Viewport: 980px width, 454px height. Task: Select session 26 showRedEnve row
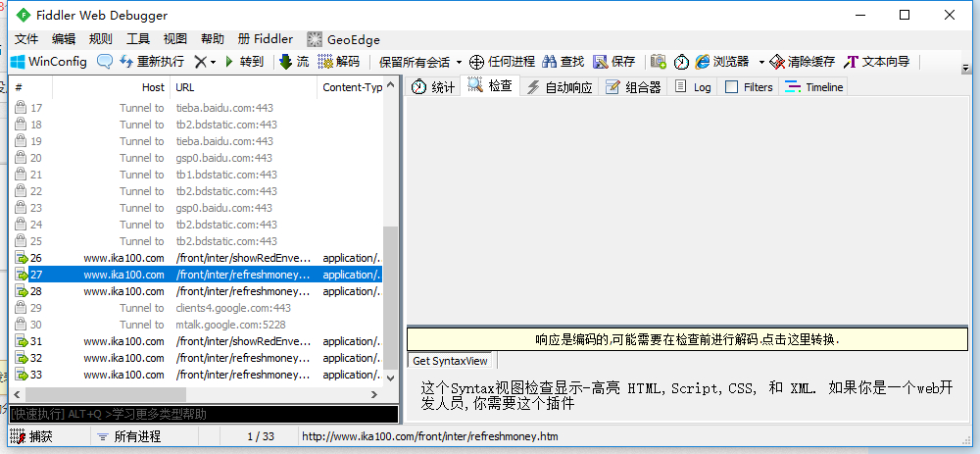tap(196, 258)
